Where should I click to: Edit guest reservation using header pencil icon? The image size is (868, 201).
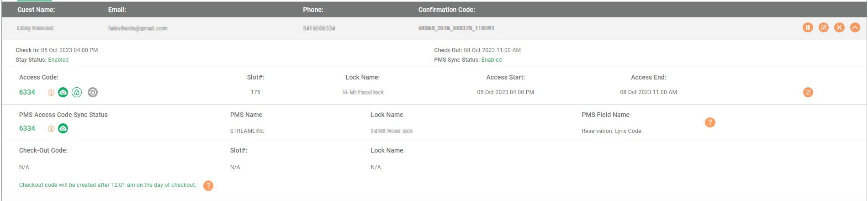coord(824,27)
